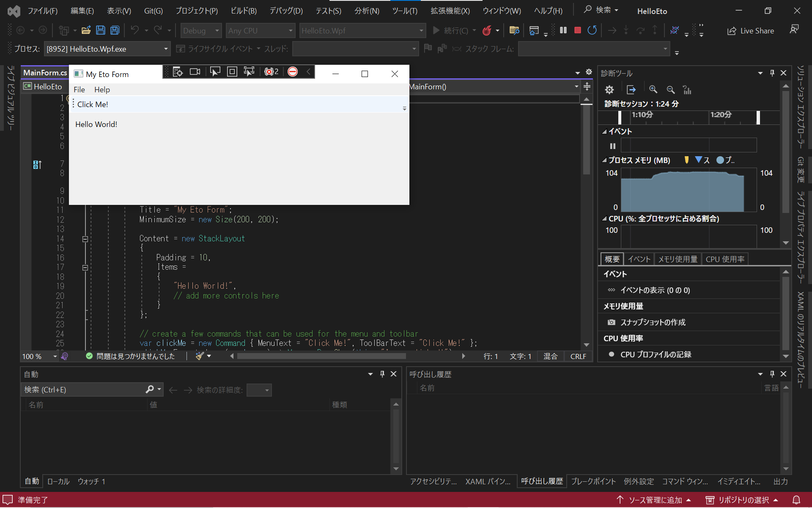Switch to the ローカル tab
812x508 pixels.
pos(58,481)
